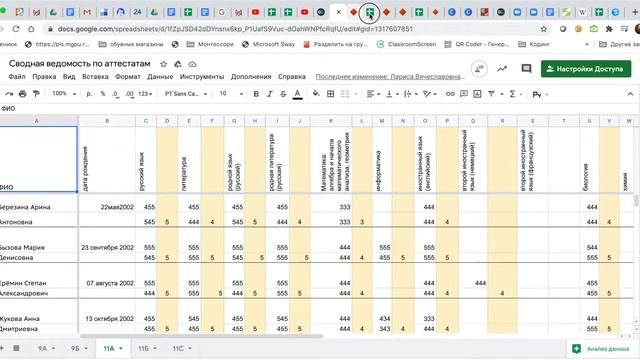Open font family PT Sans dropdown
640x360 pixels.
point(186,94)
